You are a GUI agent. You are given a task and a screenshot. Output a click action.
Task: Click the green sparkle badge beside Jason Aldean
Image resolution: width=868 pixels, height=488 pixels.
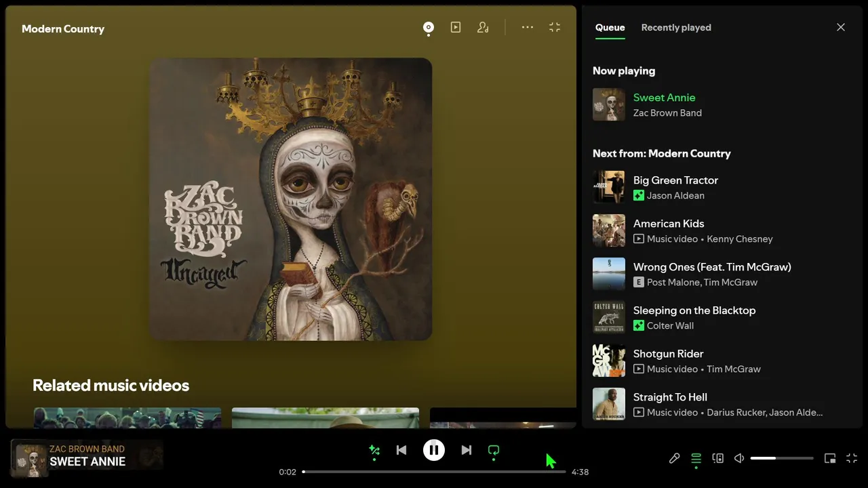click(x=638, y=195)
